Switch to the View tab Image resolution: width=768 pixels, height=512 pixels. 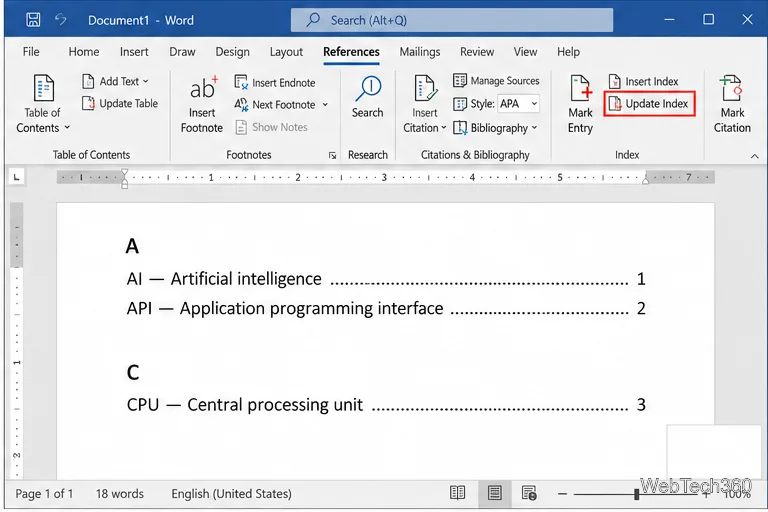click(x=526, y=51)
